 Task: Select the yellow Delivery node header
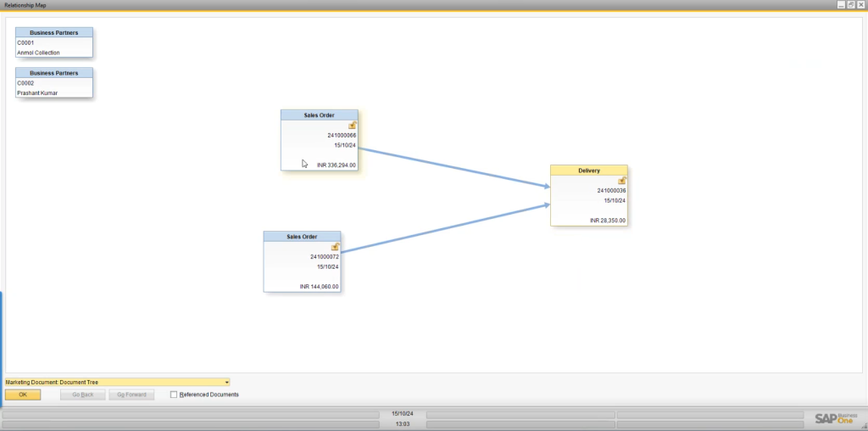tap(589, 171)
